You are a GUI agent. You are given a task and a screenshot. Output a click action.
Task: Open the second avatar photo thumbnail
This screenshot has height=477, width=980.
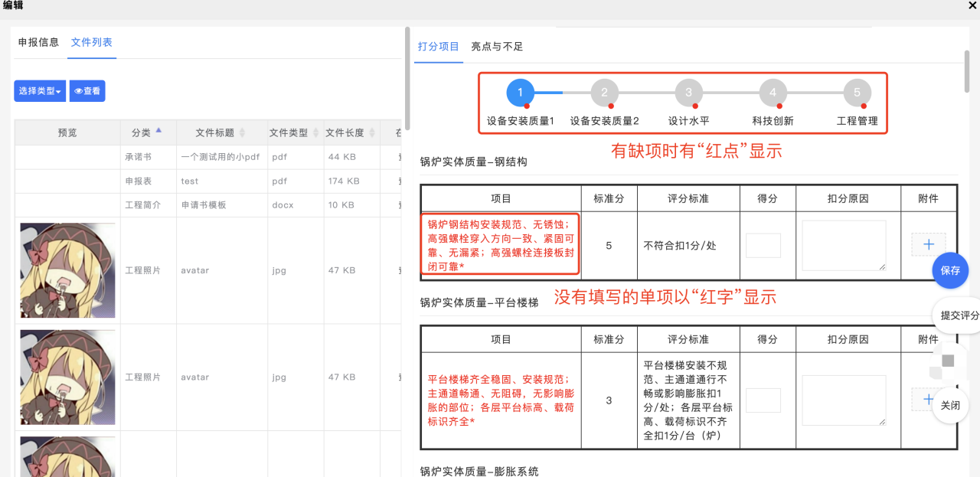67,377
